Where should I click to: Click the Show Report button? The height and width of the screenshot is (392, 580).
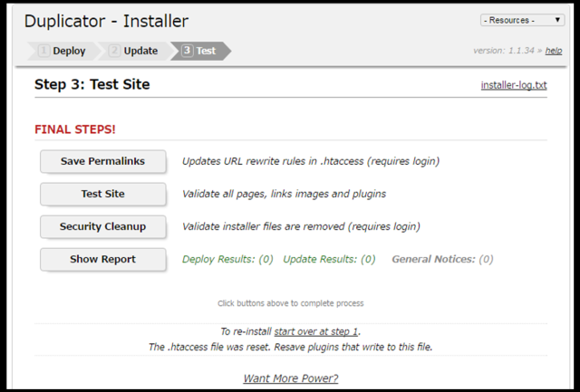tap(102, 259)
